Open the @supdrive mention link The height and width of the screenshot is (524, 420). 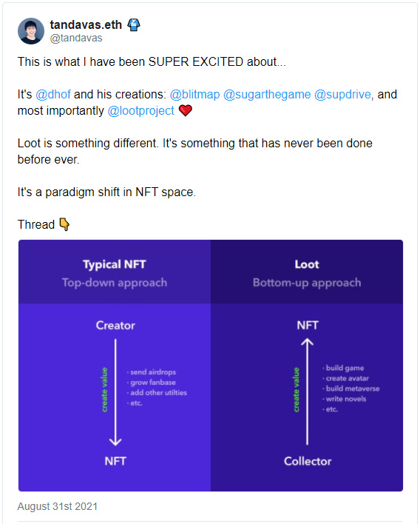pyautogui.click(x=342, y=95)
